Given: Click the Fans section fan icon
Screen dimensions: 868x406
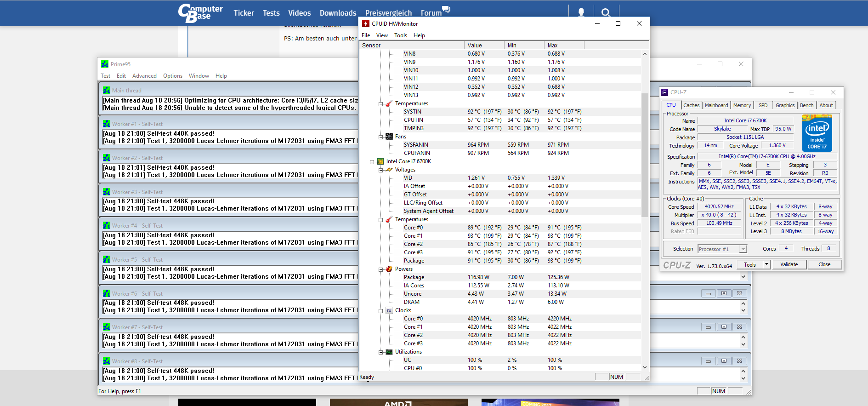Looking at the screenshot, I should 389,137.
